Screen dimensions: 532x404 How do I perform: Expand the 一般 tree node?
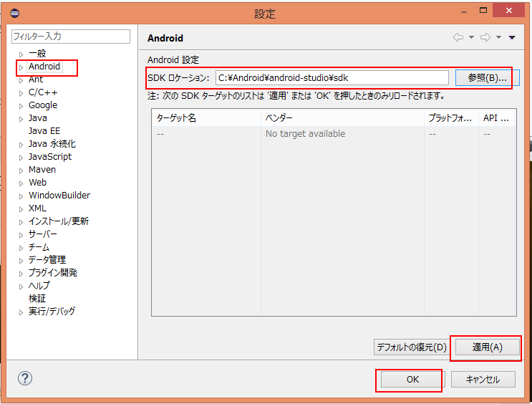pos(21,54)
